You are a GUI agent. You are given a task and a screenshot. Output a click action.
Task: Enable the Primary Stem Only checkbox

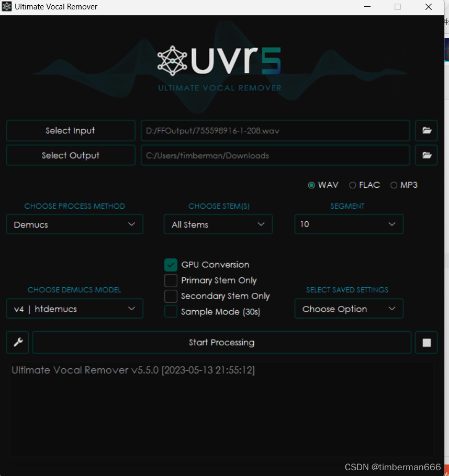(171, 280)
